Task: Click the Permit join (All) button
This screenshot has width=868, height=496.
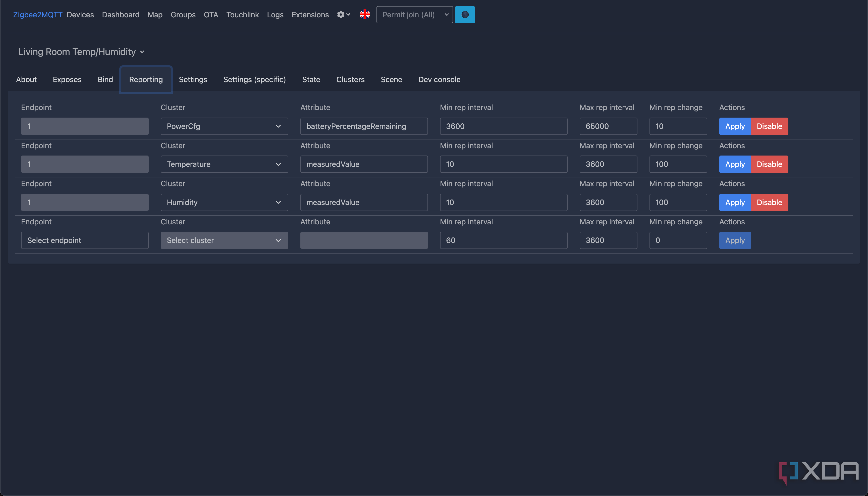Action: (409, 15)
